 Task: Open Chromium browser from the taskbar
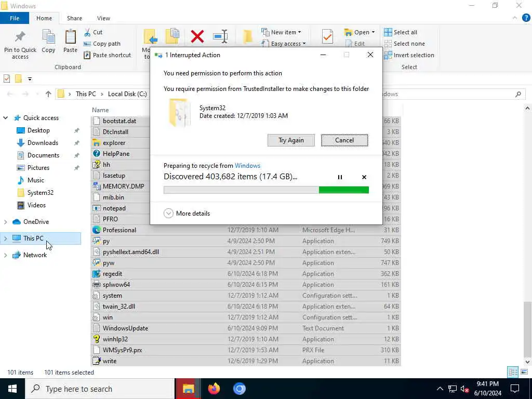click(x=239, y=389)
